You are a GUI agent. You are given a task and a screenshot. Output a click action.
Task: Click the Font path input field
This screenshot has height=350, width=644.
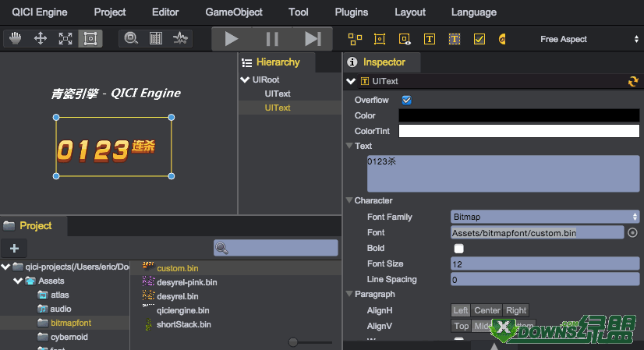pos(537,233)
